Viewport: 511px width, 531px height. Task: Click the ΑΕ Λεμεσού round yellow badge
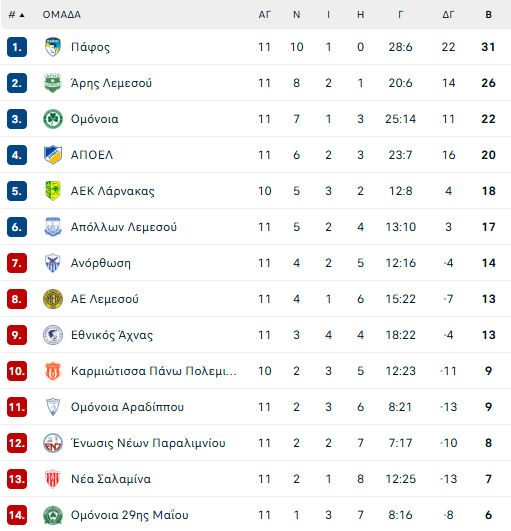[x=53, y=299]
